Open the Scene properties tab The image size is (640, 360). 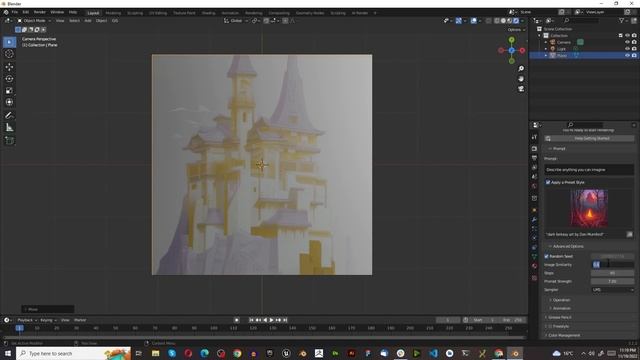[x=534, y=176]
